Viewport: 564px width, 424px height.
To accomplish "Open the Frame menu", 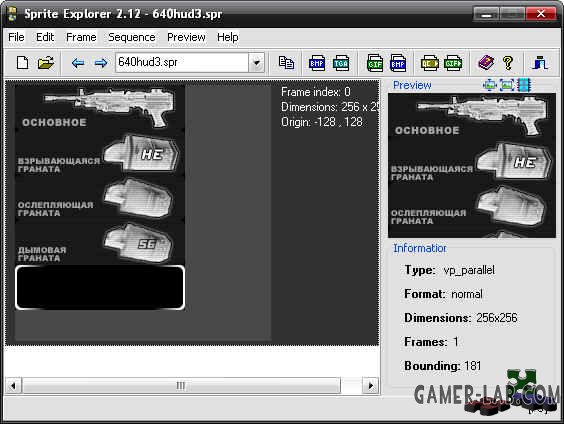I will (x=81, y=37).
